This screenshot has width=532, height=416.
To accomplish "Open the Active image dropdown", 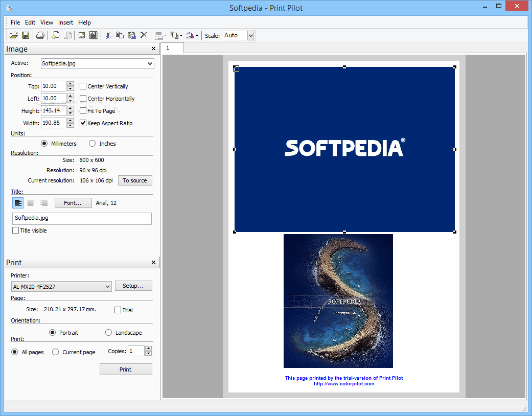I will point(150,64).
